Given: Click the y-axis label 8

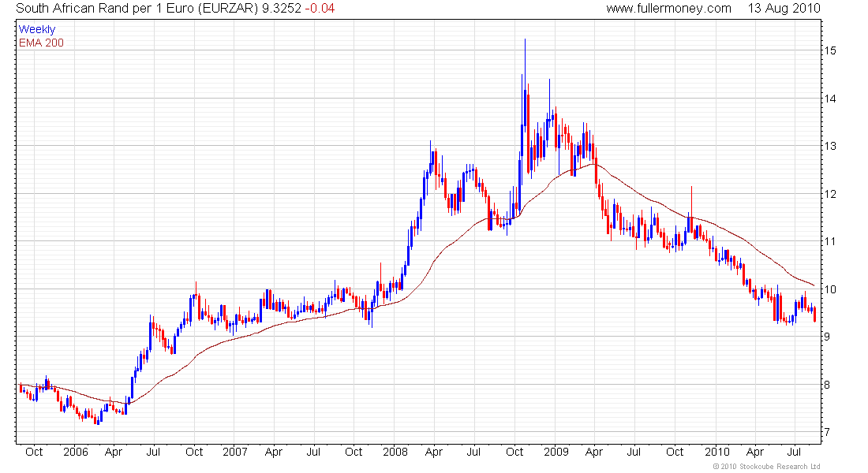Looking at the screenshot, I should (x=827, y=385).
